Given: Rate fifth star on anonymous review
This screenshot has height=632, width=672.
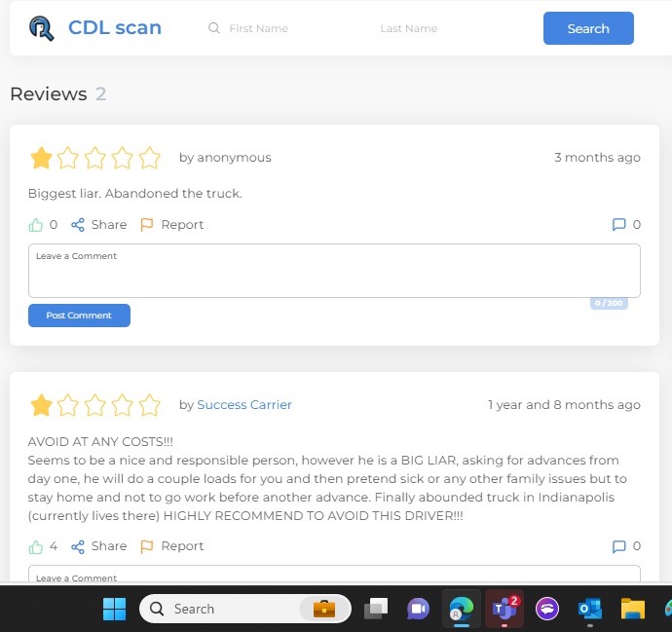Looking at the screenshot, I should coord(150,158).
